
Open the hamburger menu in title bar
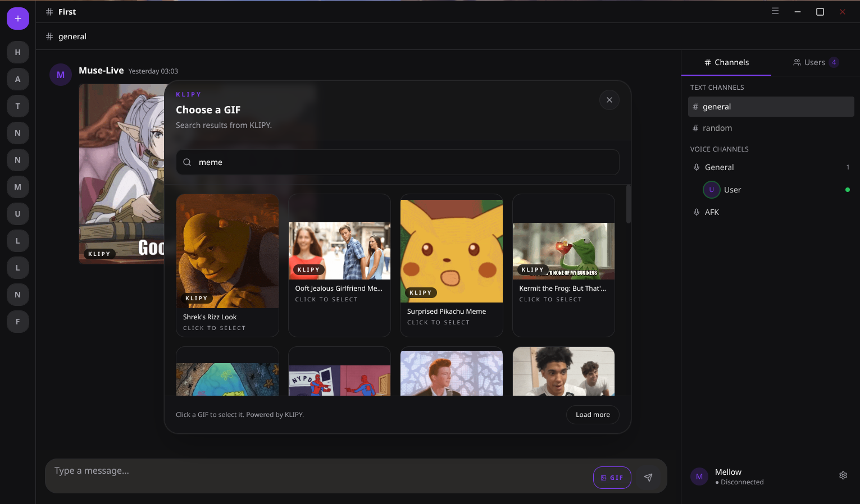(775, 11)
